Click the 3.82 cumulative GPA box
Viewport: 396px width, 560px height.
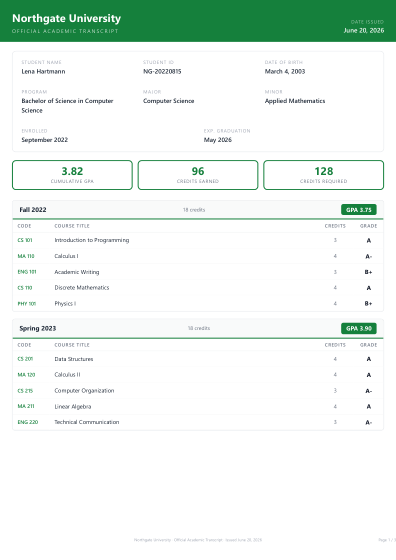(x=72, y=175)
